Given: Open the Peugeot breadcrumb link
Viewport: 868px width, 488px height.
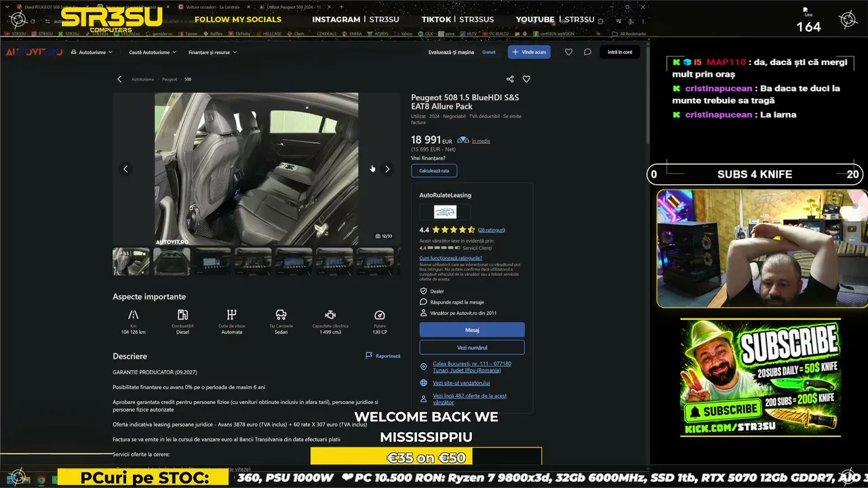Looking at the screenshot, I should 170,79.
